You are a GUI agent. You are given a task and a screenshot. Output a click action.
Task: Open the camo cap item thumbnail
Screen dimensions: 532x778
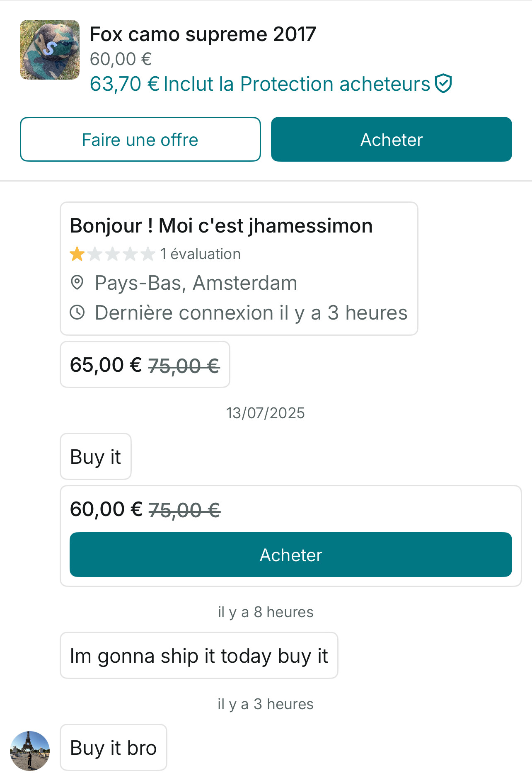pyautogui.click(x=50, y=50)
